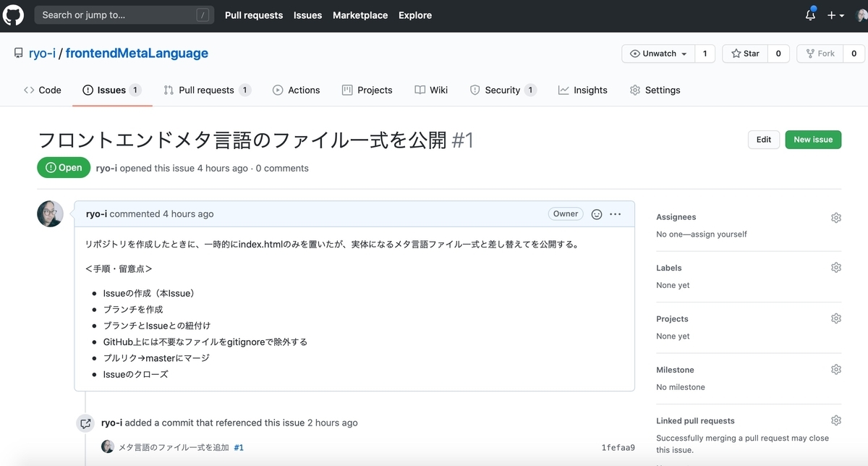Switch to the Security tab
This screenshot has width=868, height=466.
503,90
